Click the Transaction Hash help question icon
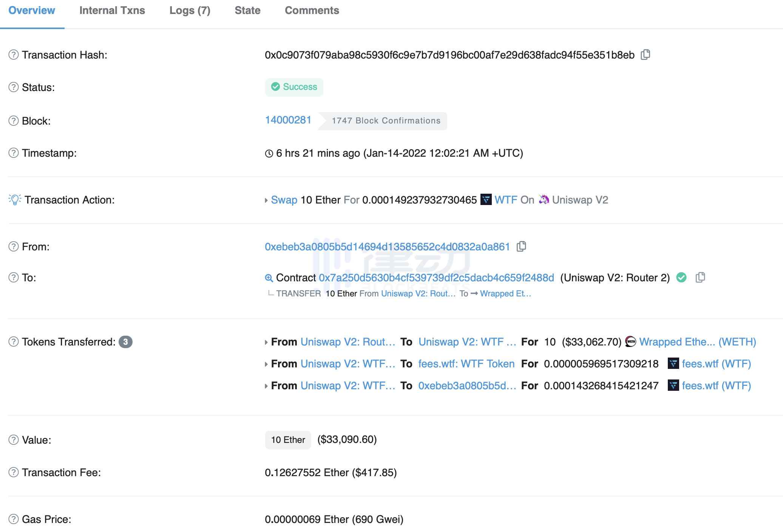This screenshot has height=532, width=783. point(14,55)
